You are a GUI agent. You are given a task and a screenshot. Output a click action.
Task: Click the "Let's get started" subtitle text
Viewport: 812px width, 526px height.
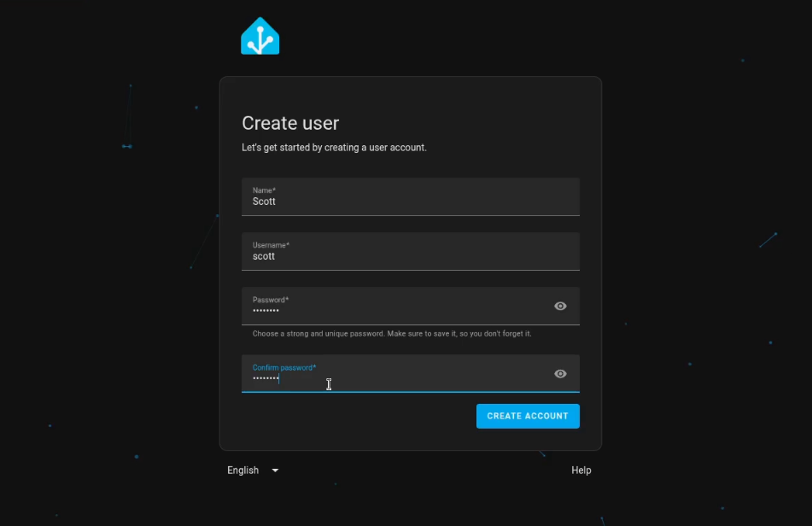(x=334, y=148)
